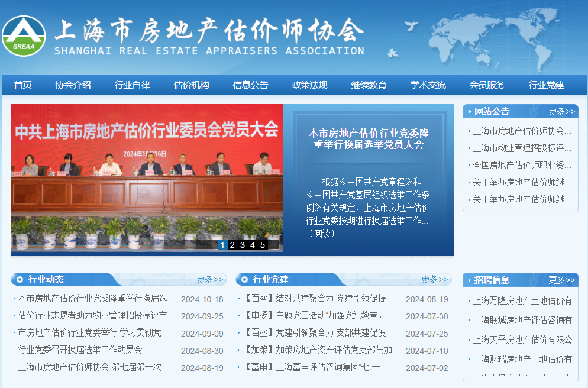
Task: Open the 继续教育 menu item
Action: pos(369,85)
